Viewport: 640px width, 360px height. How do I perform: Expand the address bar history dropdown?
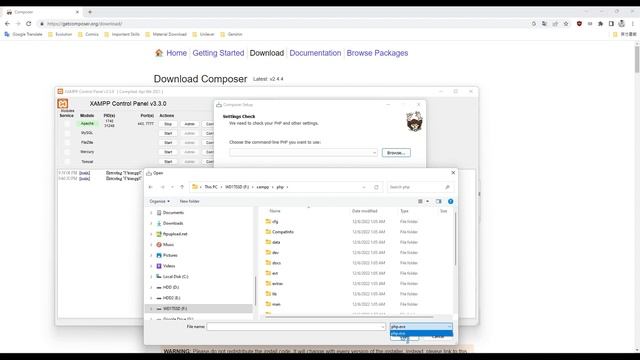tap(364, 187)
